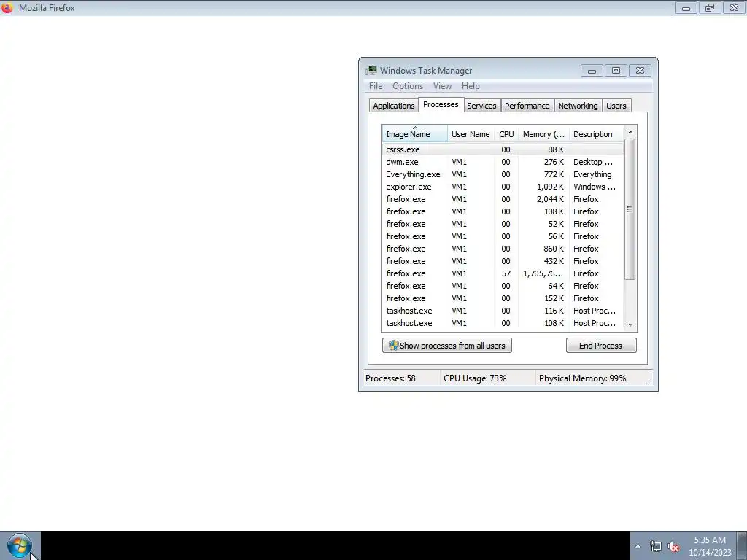The image size is (747, 560).
Task: Sort by Memory column header
Action: (x=543, y=134)
